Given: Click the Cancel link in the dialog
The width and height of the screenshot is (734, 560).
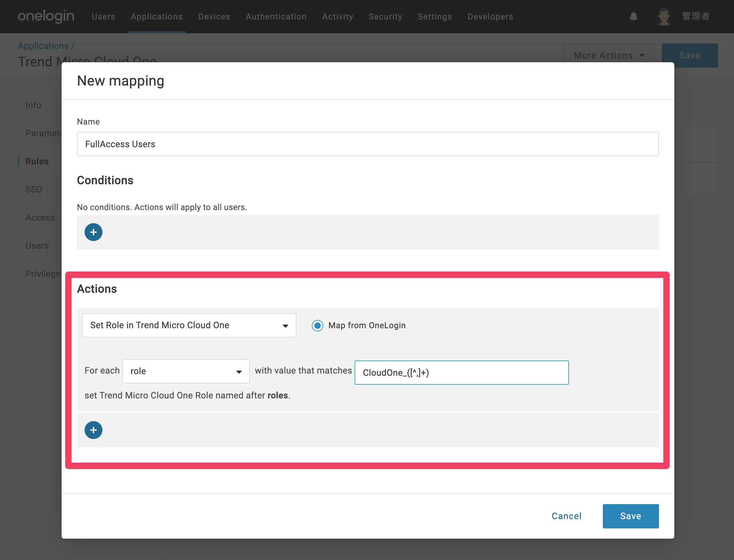Looking at the screenshot, I should pyautogui.click(x=566, y=516).
